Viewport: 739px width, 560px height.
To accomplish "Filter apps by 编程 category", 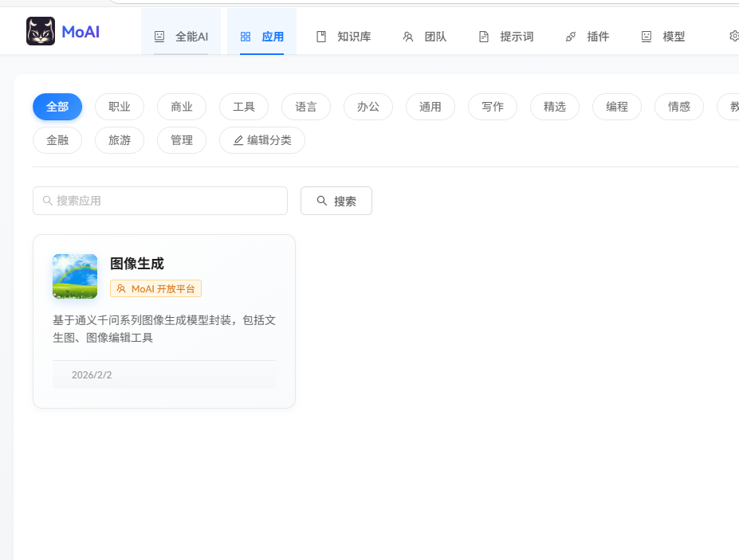I will 617,107.
